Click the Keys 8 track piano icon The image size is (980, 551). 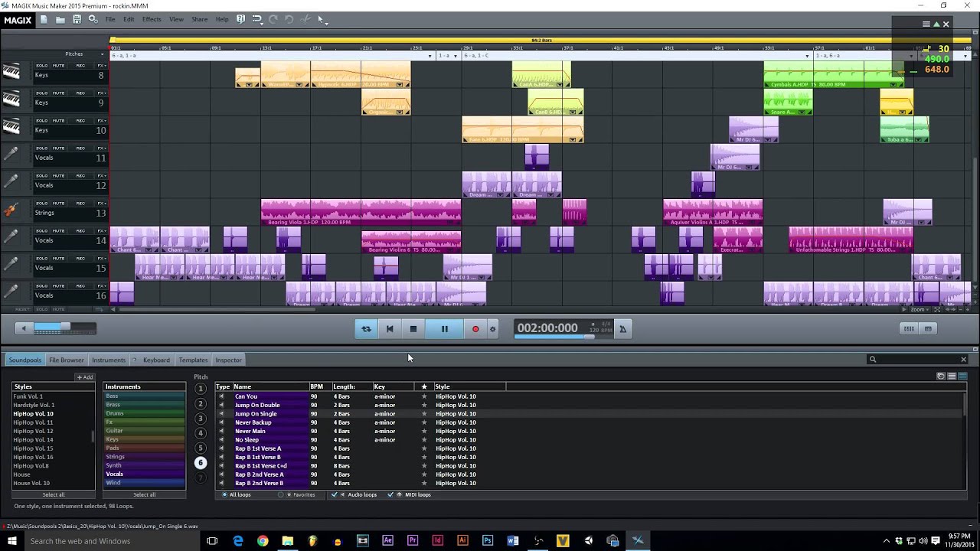(x=11, y=72)
